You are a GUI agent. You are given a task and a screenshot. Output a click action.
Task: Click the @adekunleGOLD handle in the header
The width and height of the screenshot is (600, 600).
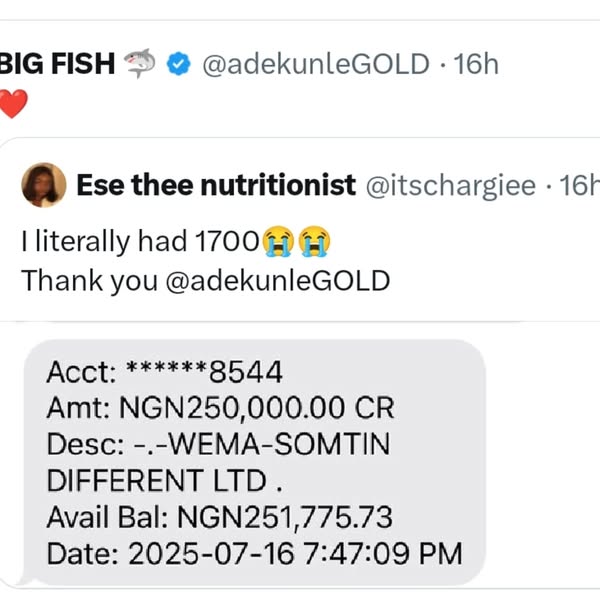pos(314,65)
